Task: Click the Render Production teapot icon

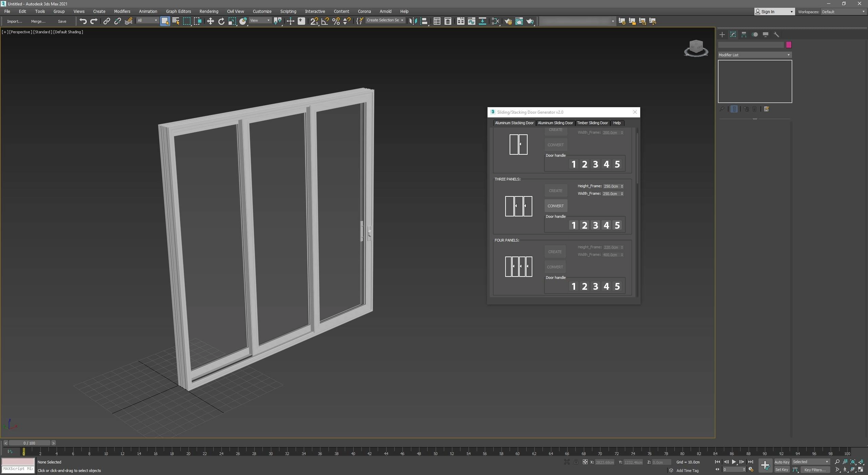Action: (x=530, y=21)
